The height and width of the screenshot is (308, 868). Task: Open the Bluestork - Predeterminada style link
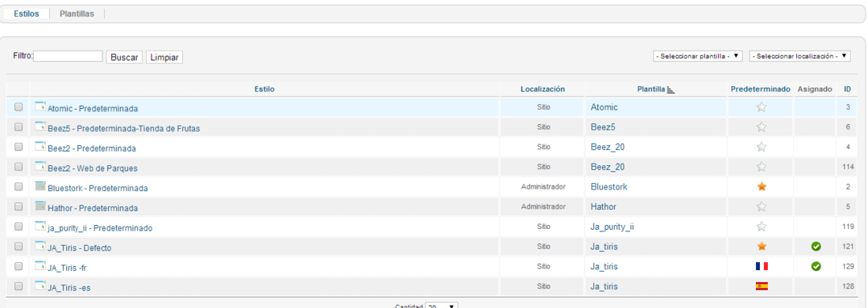98,188
